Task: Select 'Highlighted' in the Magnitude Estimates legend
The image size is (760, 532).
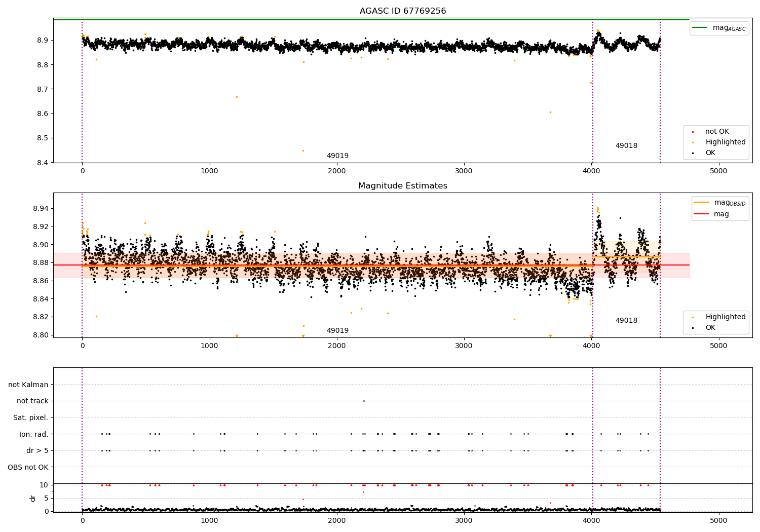Action: click(x=726, y=317)
